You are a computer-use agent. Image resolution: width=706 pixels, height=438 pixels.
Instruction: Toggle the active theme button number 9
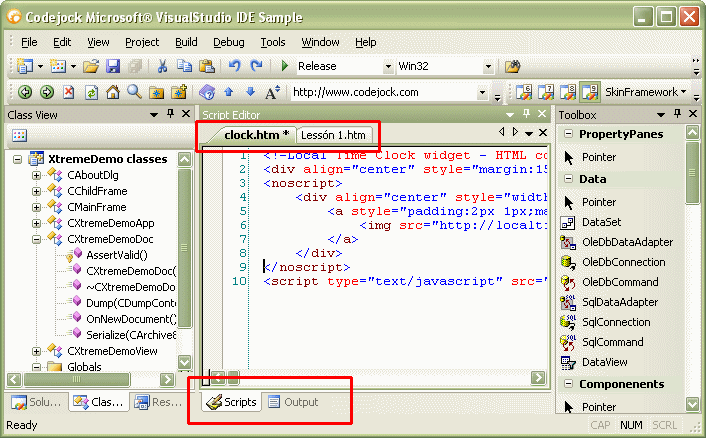(590, 92)
